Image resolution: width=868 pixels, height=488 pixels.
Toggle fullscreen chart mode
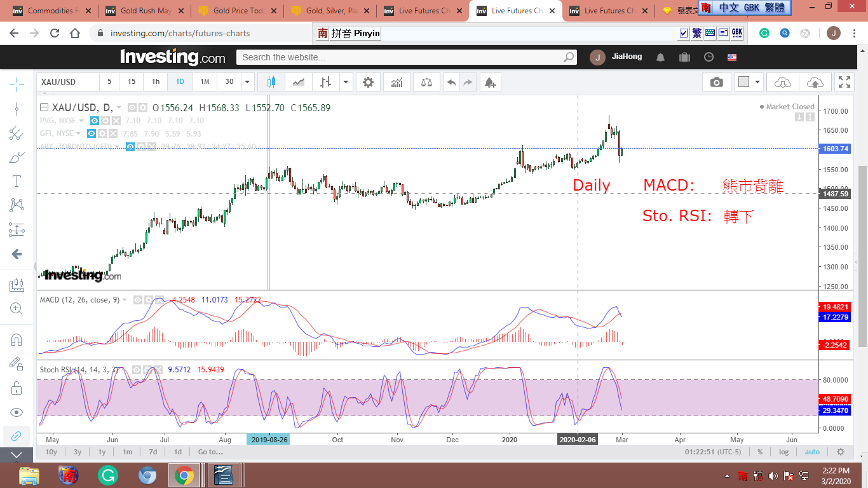pyautogui.click(x=844, y=82)
